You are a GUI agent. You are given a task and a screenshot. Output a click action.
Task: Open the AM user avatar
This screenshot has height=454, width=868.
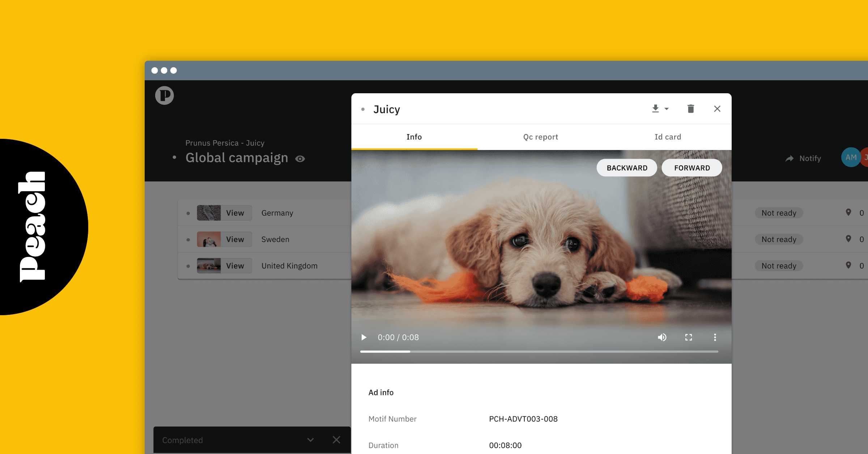pyautogui.click(x=851, y=157)
